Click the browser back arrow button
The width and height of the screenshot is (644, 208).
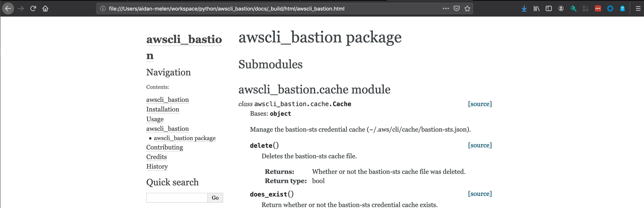[x=8, y=9]
